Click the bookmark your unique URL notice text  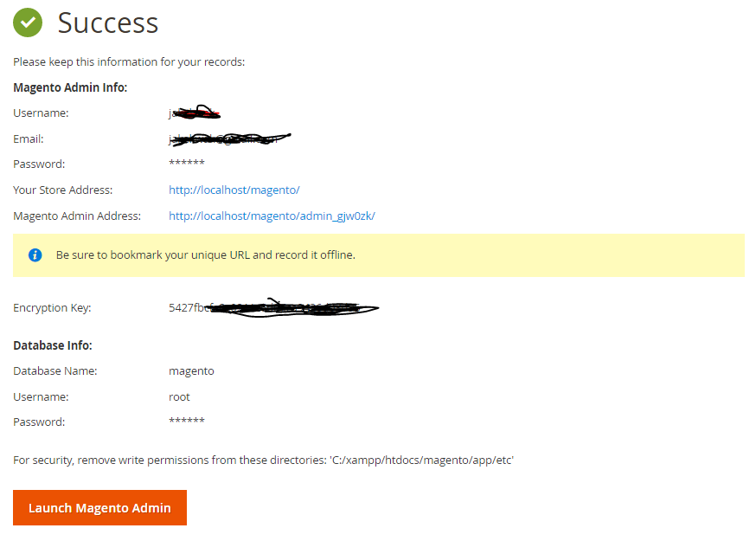point(206,254)
